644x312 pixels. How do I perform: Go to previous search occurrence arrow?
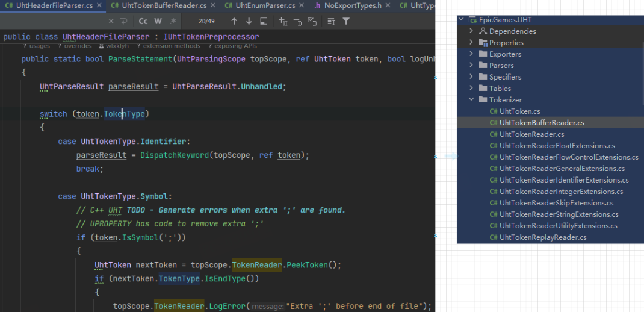234,21
